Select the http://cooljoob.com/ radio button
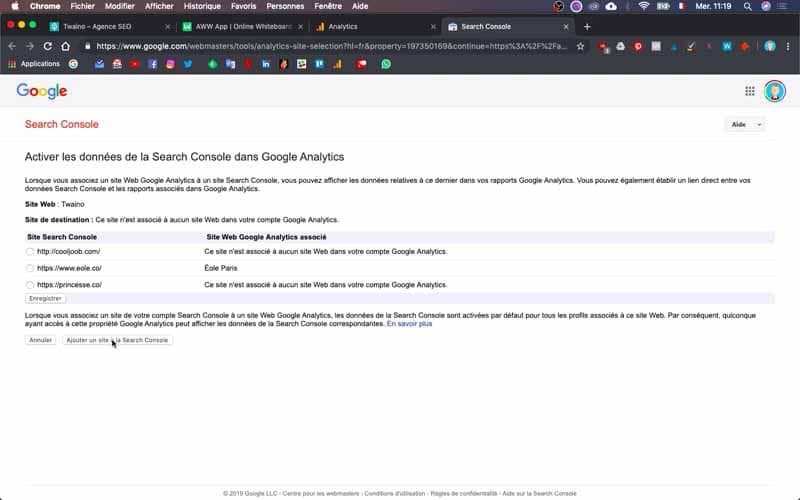 pyautogui.click(x=30, y=252)
